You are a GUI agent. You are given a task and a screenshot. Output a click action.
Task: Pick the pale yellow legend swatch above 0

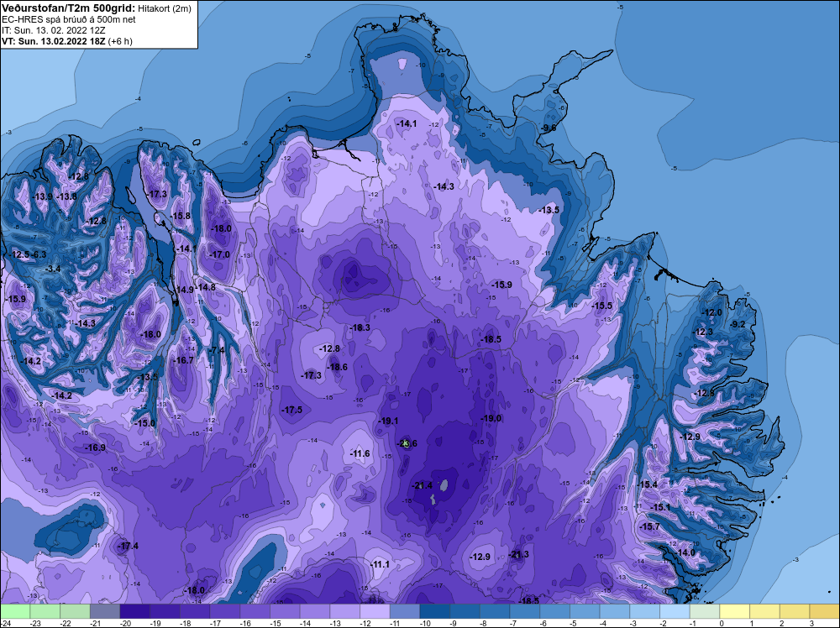click(x=735, y=611)
